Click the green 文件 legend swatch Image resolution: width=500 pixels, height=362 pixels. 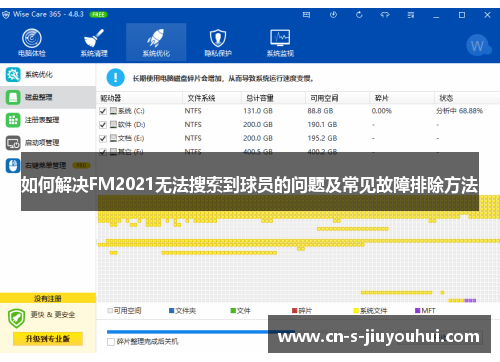coord(233,311)
